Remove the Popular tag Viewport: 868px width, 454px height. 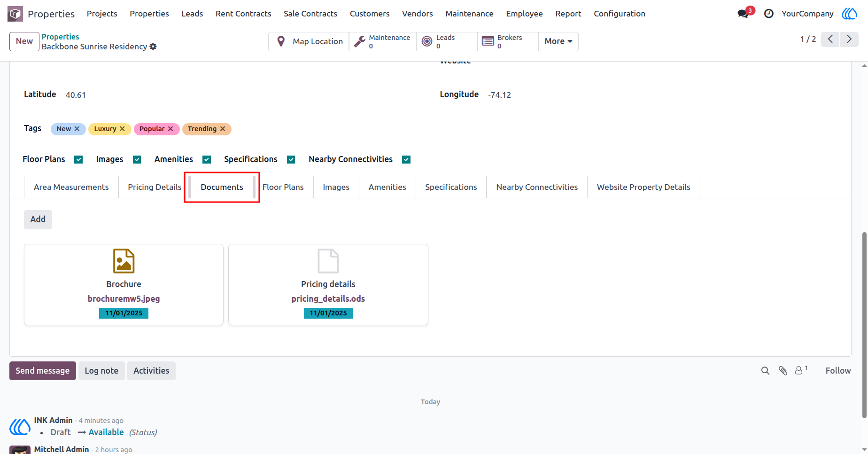(170, 129)
